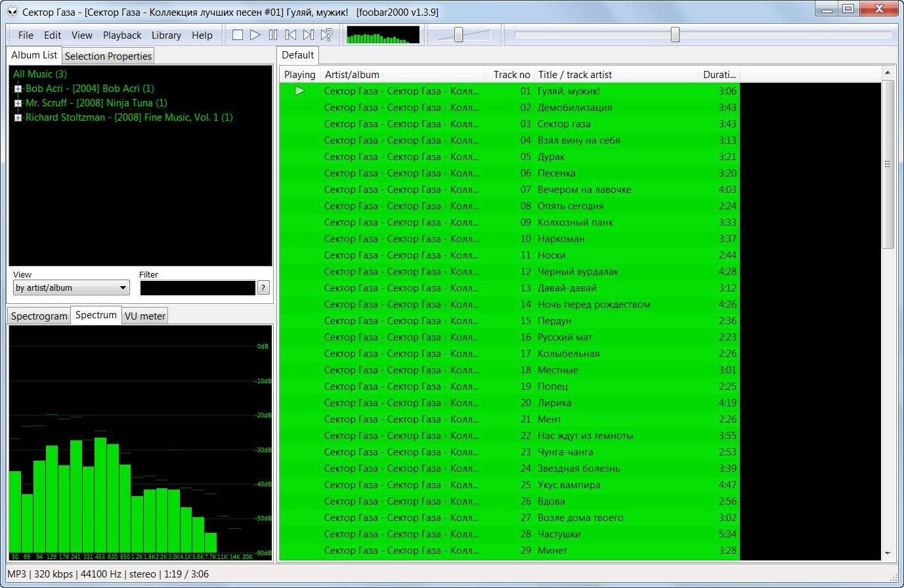The image size is (904, 588).
Task: Open the Library menu
Action: (x=166, y=35)
